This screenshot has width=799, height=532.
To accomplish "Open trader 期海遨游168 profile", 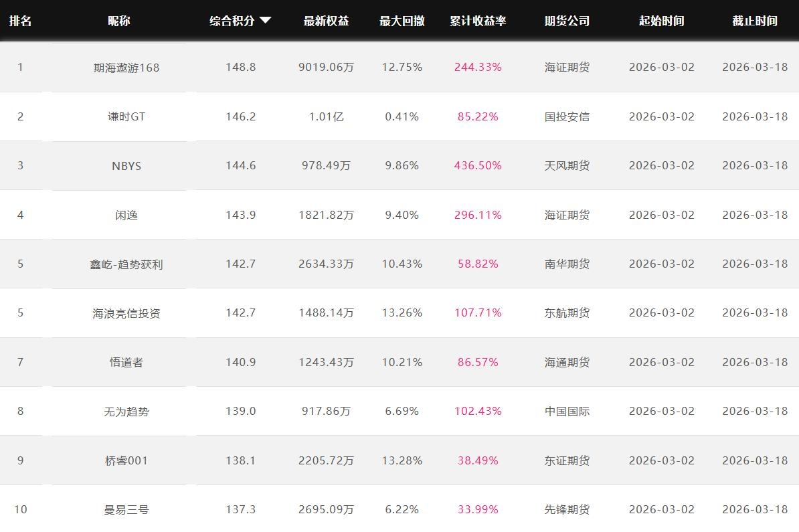I will coord(126,68).
